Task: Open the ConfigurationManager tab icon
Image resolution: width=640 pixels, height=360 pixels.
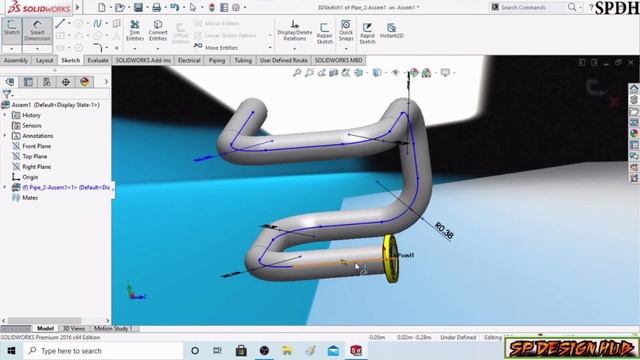Action: [x=47, y=82]
